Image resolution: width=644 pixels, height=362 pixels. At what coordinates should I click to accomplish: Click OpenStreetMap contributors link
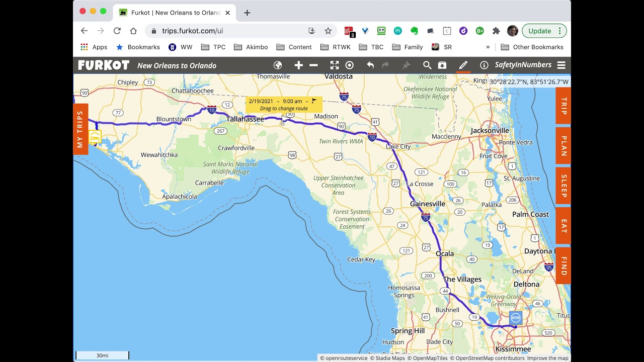487,358
